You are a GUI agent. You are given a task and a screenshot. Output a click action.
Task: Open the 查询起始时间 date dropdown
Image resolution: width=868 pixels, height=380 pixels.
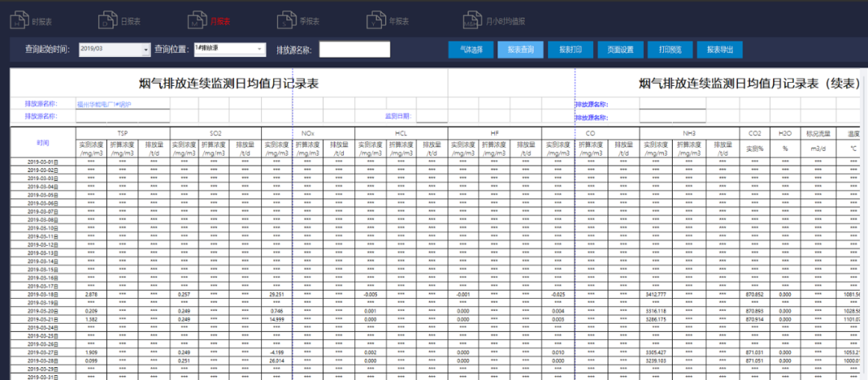(x=145, y=50)
